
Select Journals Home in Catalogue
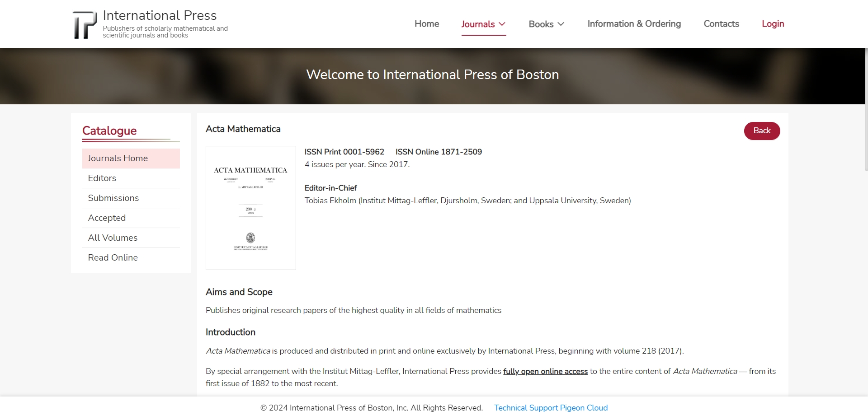pos(131,159)
